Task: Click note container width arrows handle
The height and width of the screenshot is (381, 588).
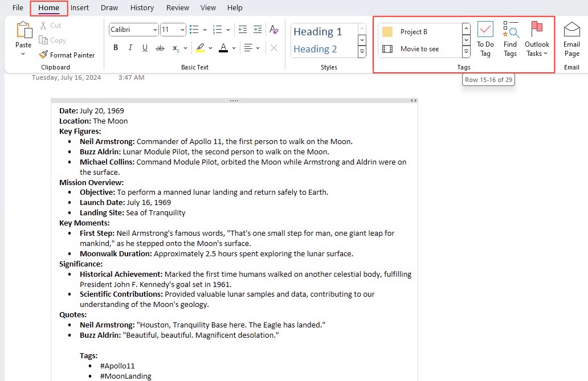Action: coord(413,100)
